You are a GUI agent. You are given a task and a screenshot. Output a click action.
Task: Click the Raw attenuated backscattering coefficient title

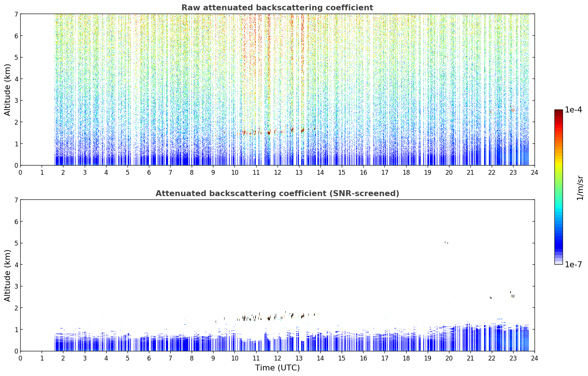pyautogui.click(x=277, y=8)
